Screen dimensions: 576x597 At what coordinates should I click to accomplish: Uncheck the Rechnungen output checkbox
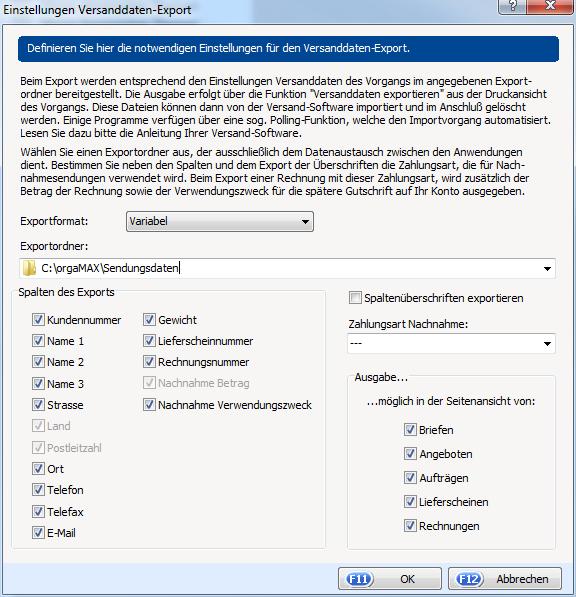click(x=410, y=526)
